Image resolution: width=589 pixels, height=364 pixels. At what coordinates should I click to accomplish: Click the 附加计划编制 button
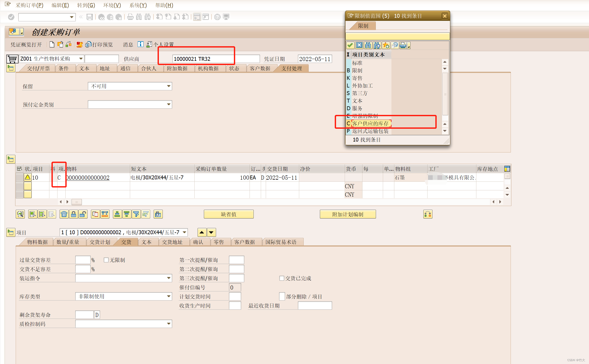click(x=348, y=214)
